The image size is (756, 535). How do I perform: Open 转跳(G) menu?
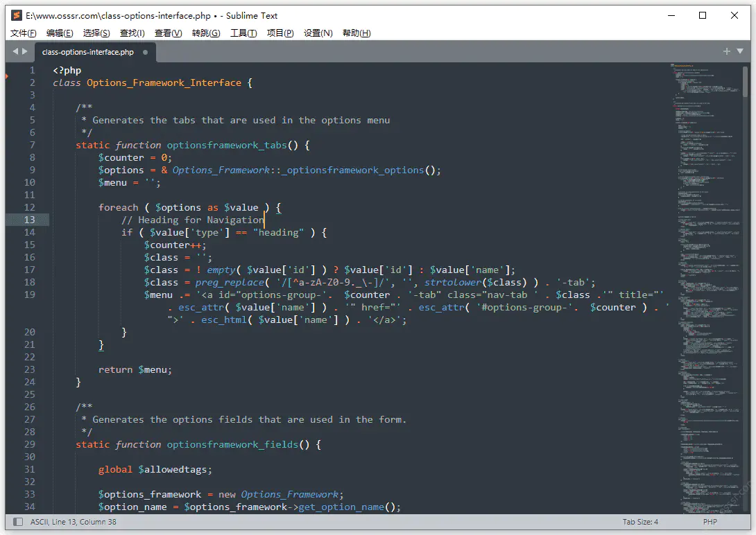pos(206,33)
